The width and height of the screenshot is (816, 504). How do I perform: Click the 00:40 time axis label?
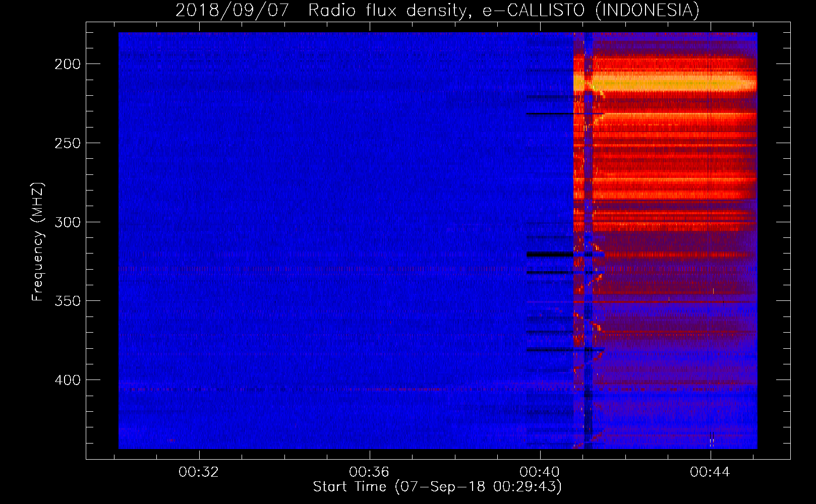coord(540,472)
